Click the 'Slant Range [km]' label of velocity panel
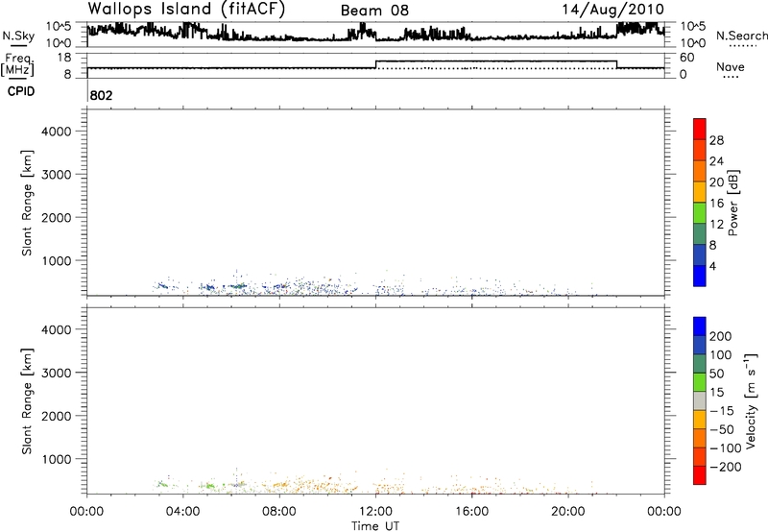Screen dimensions: 768x532 pos(27,401)
